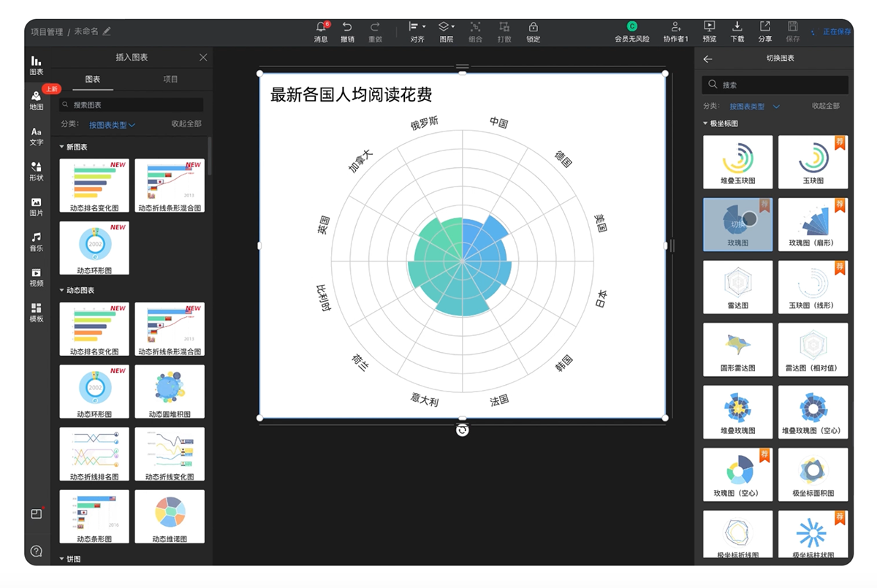The image size is (877, 588).
Task: Switch chart to 圆形雷达图
Action: pyautogui.click(x=737, y=350)
